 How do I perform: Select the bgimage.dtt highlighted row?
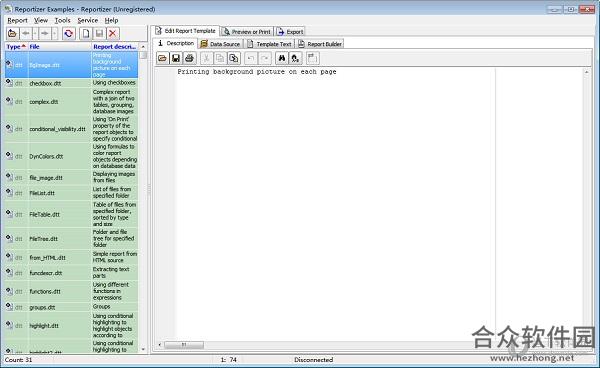(x=72, y=65)
